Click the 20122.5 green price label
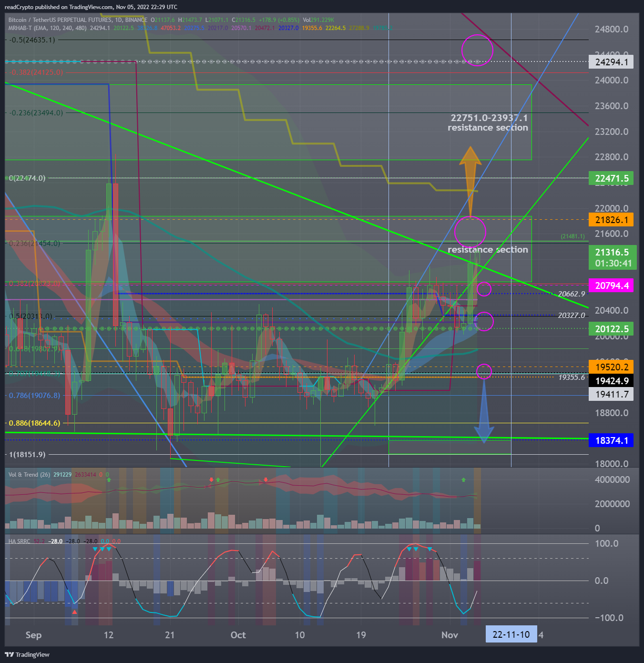The height and width of the screenshot is (663, 644). point(611,329)
